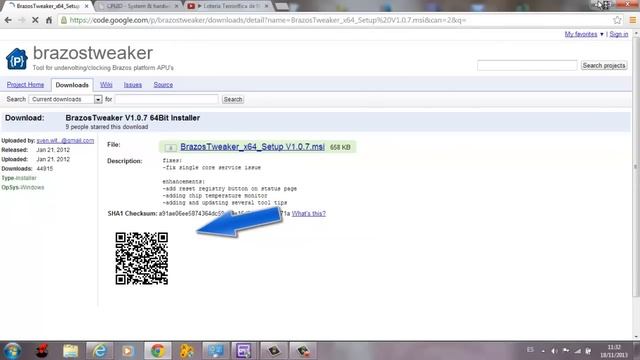Launch Internet Explorer from the taskbar
Viewport: 640px width, 360px height.
[x=100, y=351]
